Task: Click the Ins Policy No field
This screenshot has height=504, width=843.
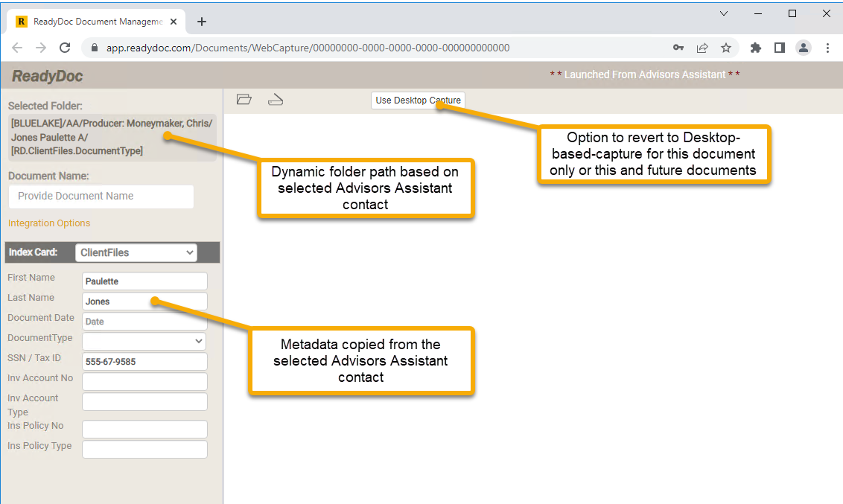Action: click(x=144, y=430)
